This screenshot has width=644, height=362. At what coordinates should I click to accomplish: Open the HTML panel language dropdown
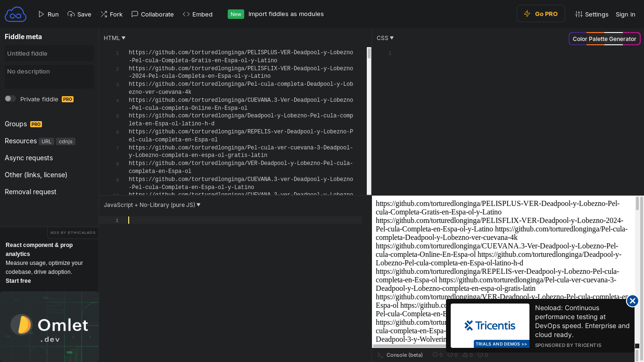coord(115,38)
